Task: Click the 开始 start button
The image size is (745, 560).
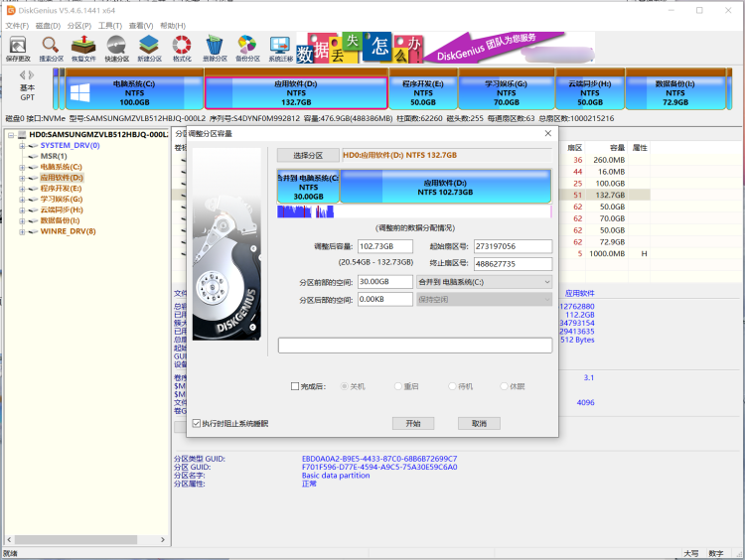Action: (x=413, y=423)
